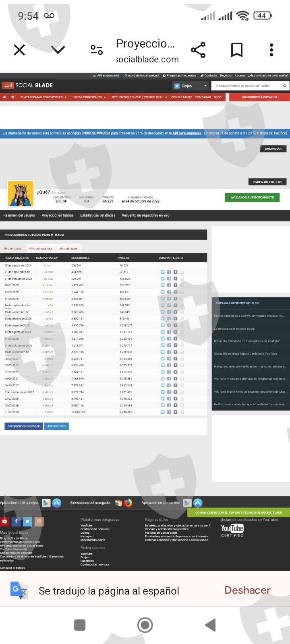
Task: Open the Gorjeo platform dropdown
Action: click(190, 86)
